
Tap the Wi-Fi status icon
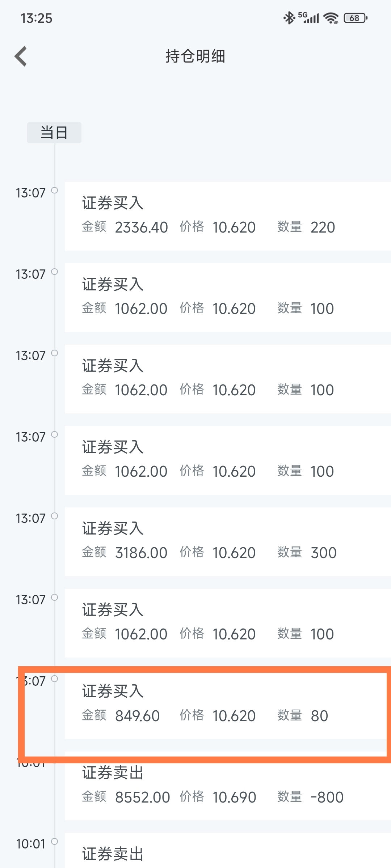click(331, 18)
